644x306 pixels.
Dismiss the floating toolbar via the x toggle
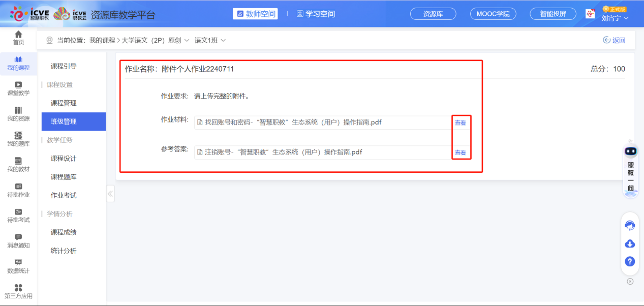(630, 281)
